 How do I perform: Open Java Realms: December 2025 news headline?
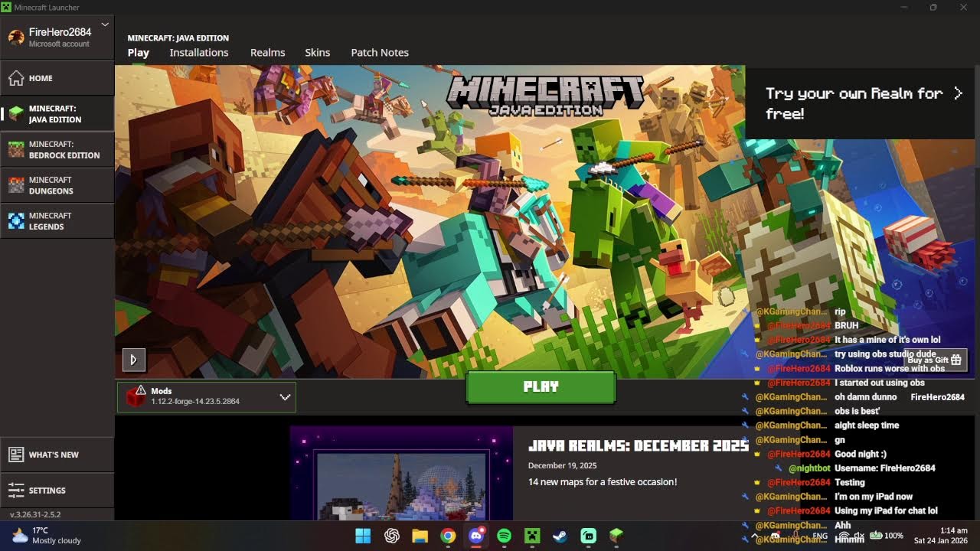coord(638,445)
